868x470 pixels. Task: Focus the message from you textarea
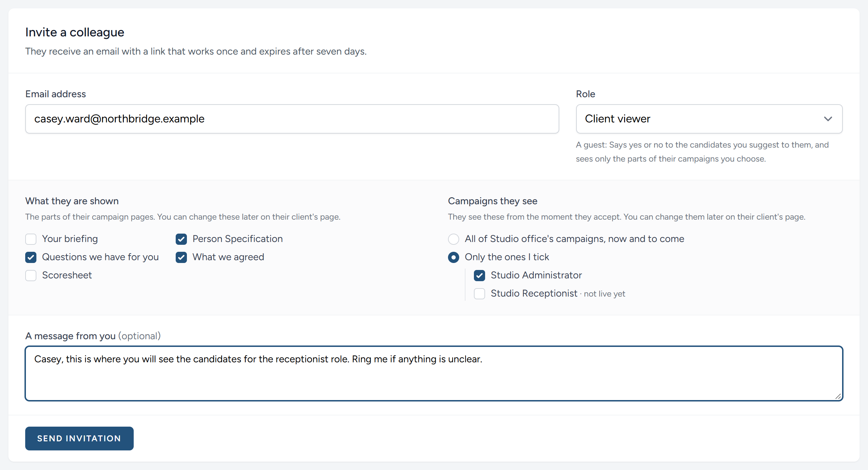[434, 373]
